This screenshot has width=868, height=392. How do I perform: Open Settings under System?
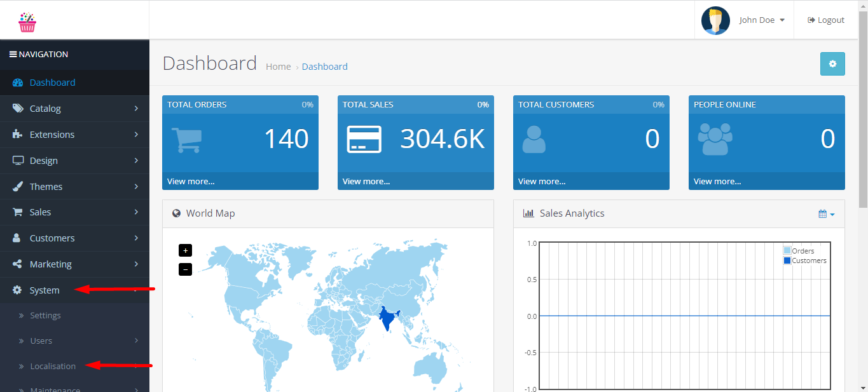(x=74, y=316)
